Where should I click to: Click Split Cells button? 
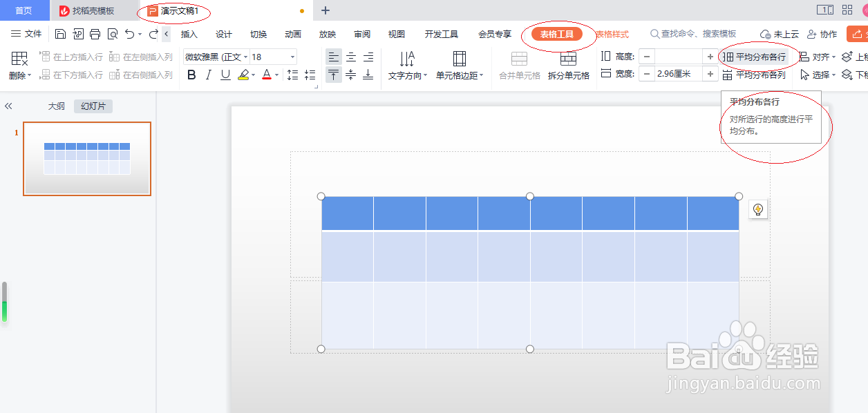click(x=569, y=66)
